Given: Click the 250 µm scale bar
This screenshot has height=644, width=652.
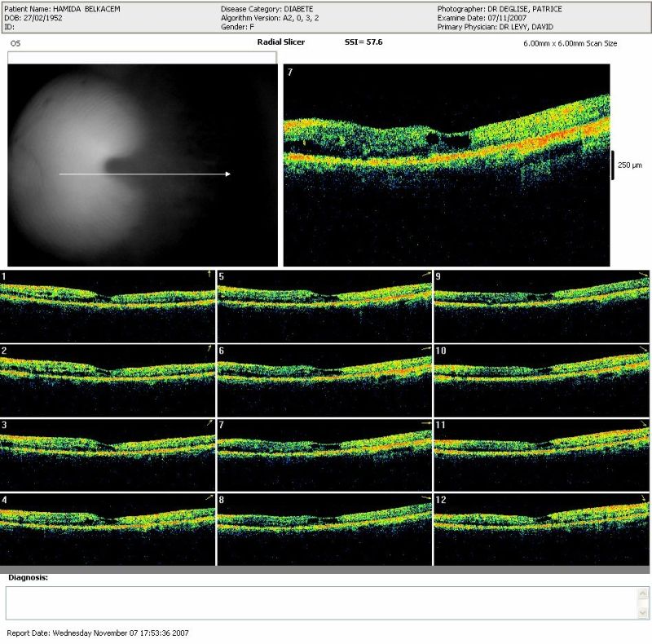Looking at the screenshot, I should (614, 165).
